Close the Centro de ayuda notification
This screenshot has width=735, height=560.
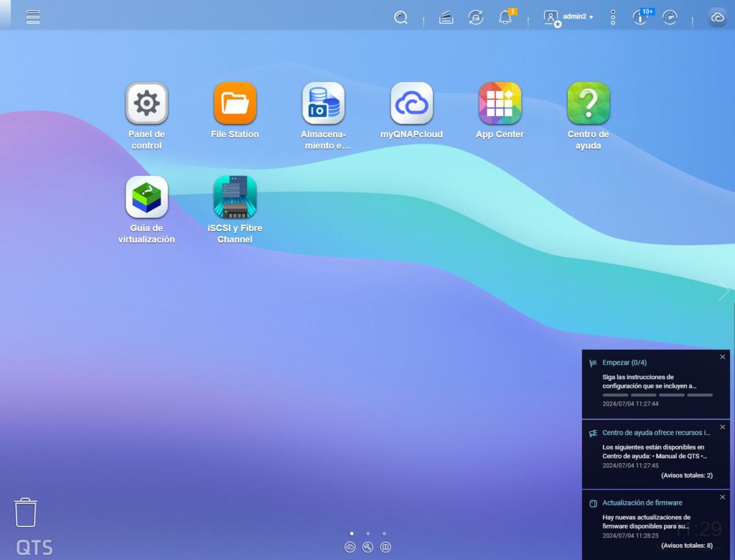pos(723,426)
